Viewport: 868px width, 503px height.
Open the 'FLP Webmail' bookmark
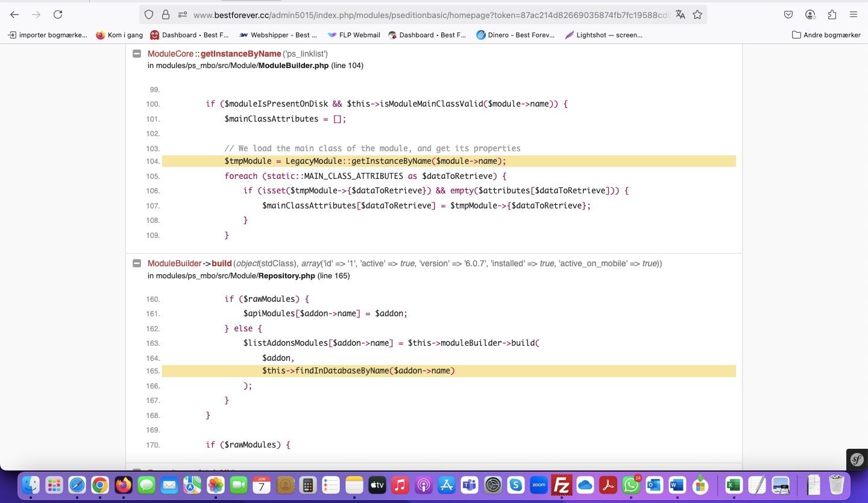pyautogui.click(x=354, y=35)
